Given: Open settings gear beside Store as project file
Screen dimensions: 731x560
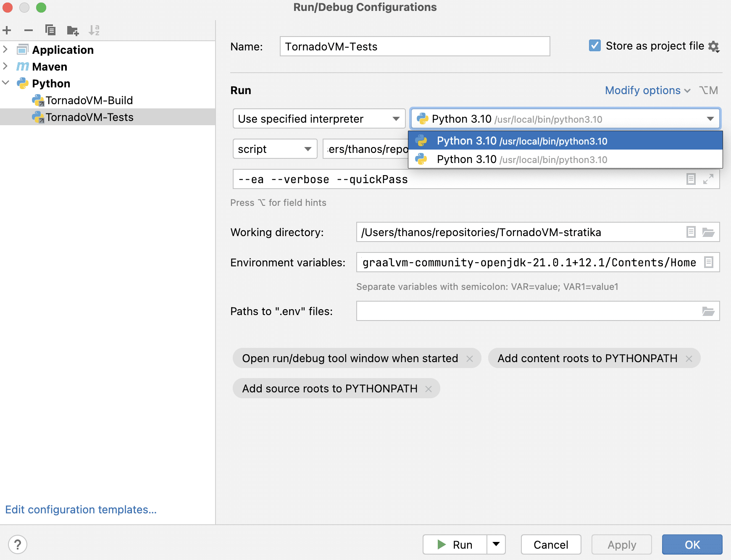Looking at the screenshot, I should 714,46.
